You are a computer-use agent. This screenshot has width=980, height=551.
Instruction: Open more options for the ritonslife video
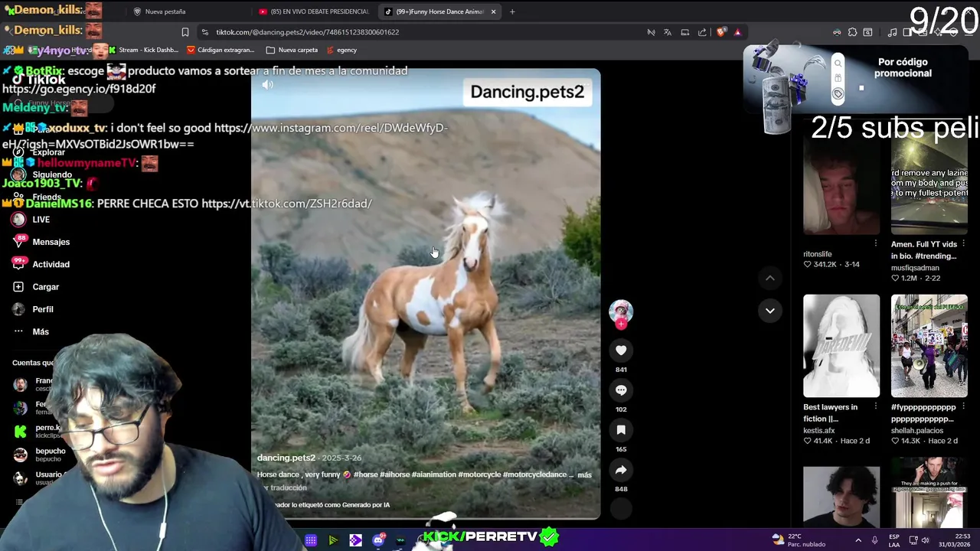(x=876, y=243)
